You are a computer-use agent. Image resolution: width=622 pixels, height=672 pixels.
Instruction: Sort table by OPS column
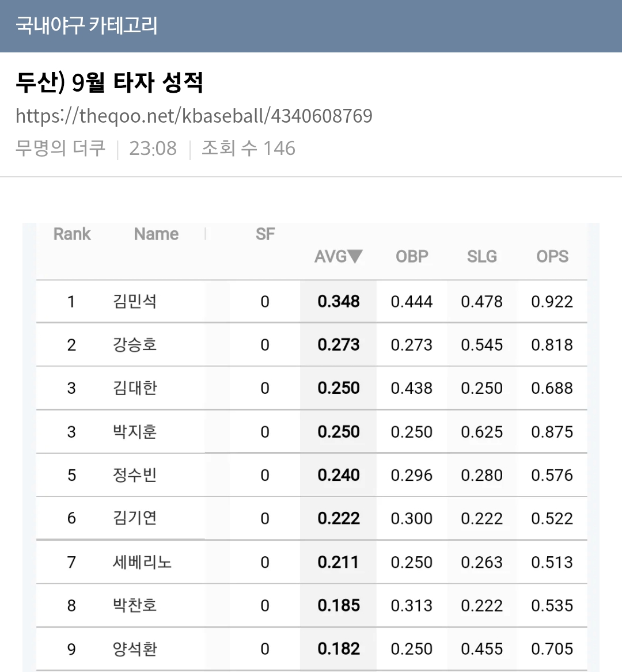pos(552,256)
